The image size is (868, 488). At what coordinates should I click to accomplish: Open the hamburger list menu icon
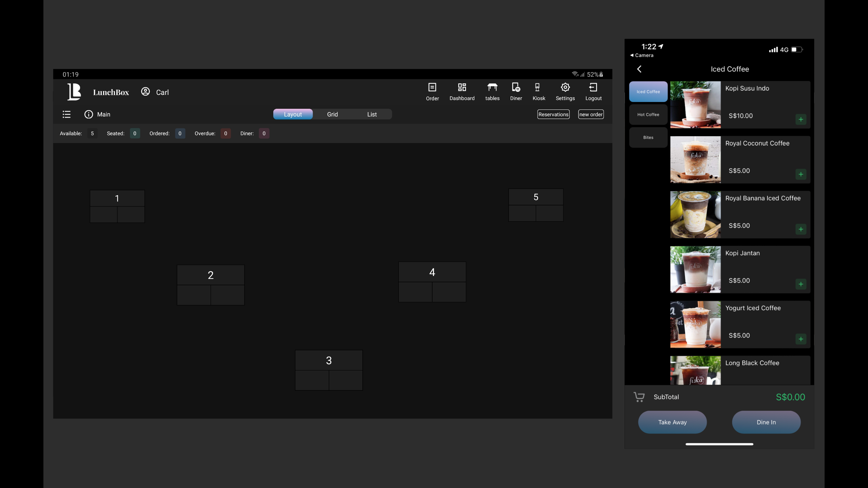(66, 115)
